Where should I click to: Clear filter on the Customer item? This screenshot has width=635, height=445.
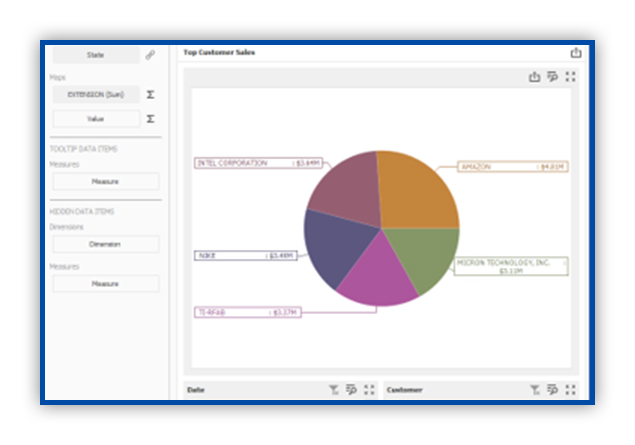click(x=535, y=390)
